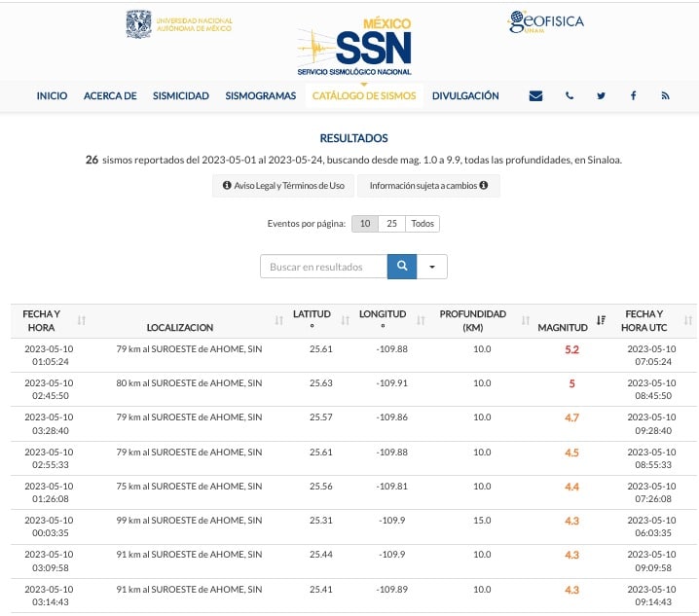Click the phone contact icon
The height and width of the screenshot is (616, 699).
pyautogui.click(x=570, y=95)
